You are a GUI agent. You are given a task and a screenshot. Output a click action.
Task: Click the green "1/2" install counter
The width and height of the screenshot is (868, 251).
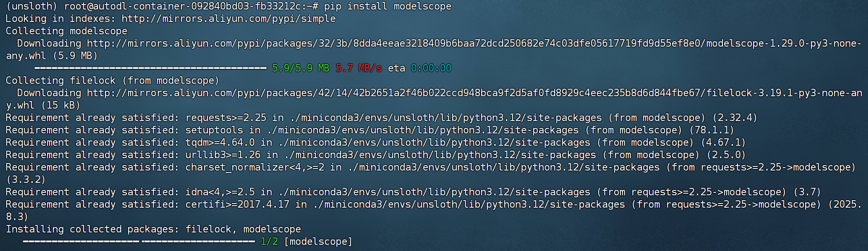tap(269, 242)
